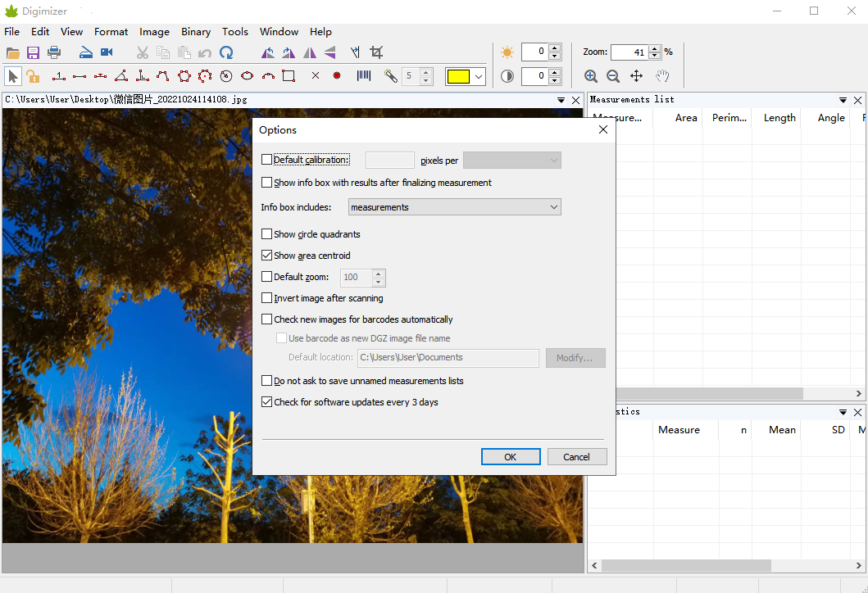This screenshot has height=593, width=868.
Task: Increase the marker size spinner showing 5
Action: pos(425,72)
